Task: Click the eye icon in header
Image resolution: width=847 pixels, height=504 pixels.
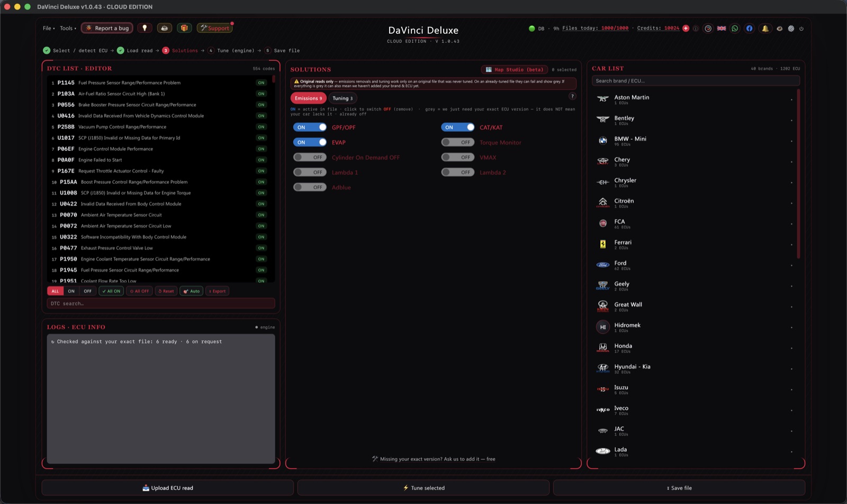Action: click(x=779, y=29)
